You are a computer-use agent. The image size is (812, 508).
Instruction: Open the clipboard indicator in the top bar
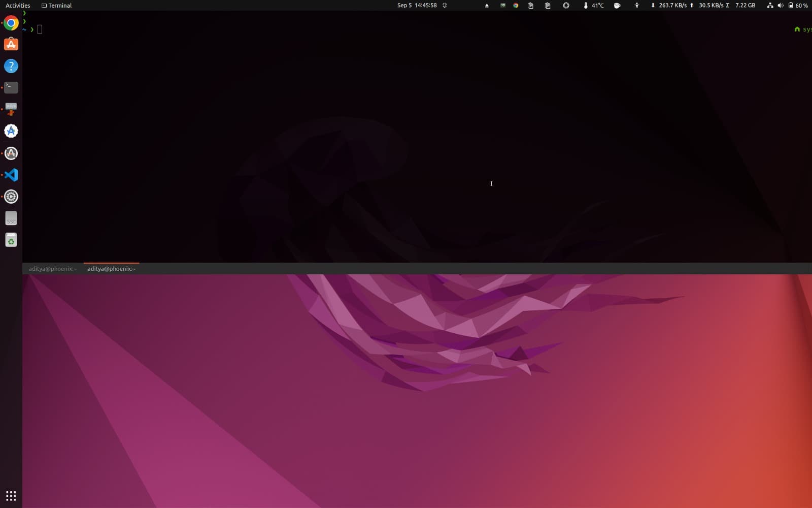(x=530, y=6)
